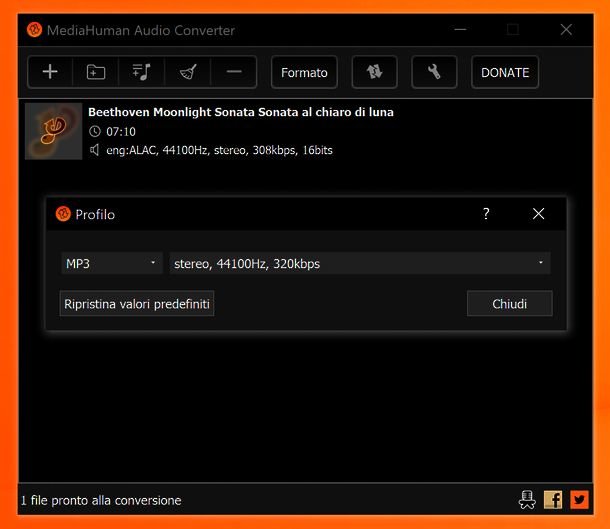Image resolution: width=610 pixels, height=529 pixels.
Task: Open the MP3 format dropdown
Action: [x=112, y=264]
